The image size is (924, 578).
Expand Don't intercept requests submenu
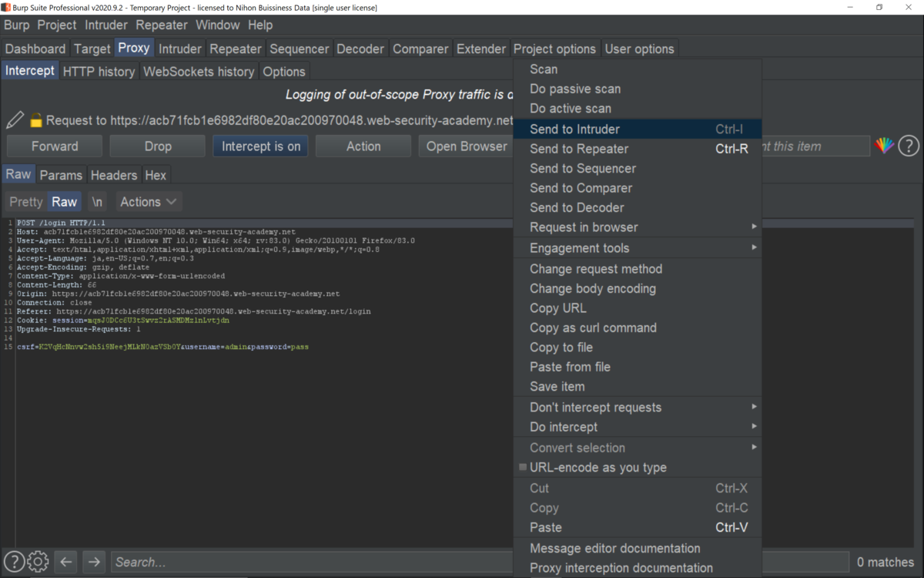tap(638, 408)
